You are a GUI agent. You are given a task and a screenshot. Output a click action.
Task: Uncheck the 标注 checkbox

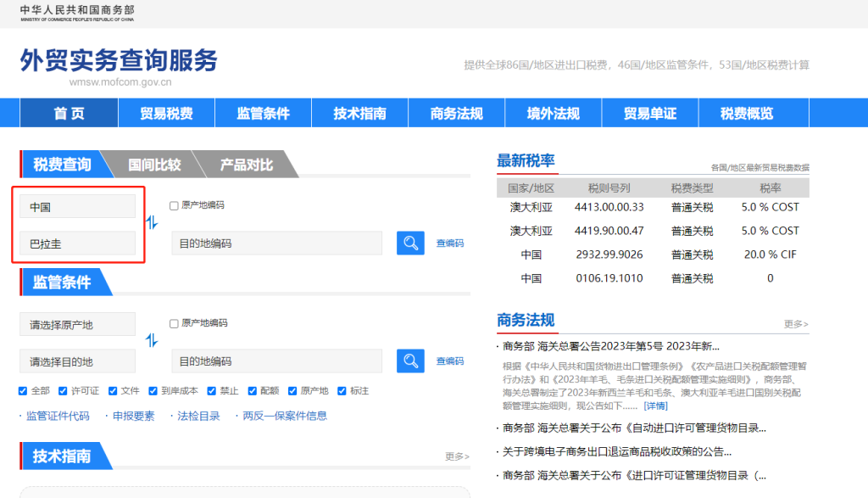point(342,391)
